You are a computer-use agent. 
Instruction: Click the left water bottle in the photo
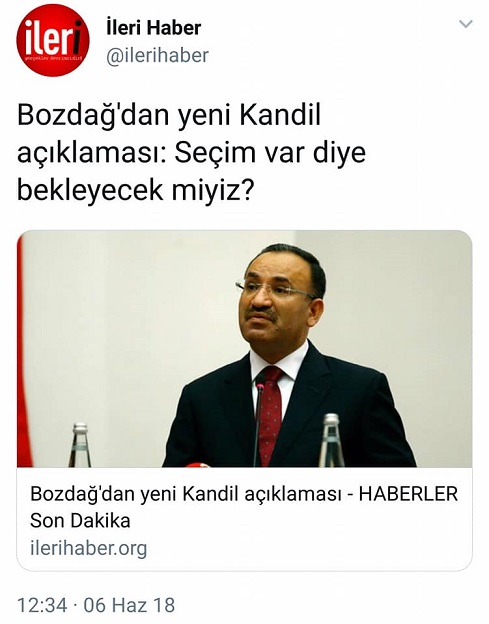[x=80, y=445]
